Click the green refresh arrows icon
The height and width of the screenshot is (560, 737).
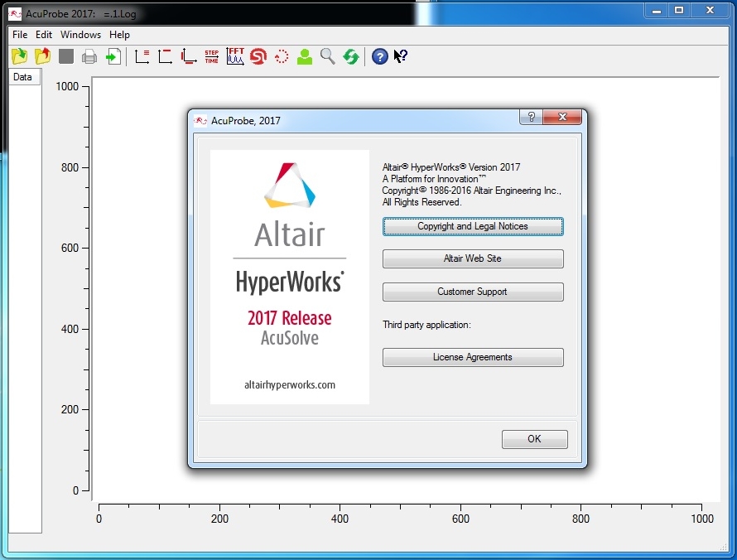[x=350, y=57]
